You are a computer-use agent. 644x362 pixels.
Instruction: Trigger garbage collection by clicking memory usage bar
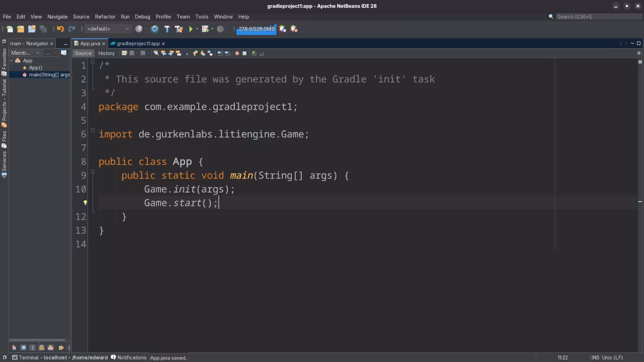[x=256, y=29]
